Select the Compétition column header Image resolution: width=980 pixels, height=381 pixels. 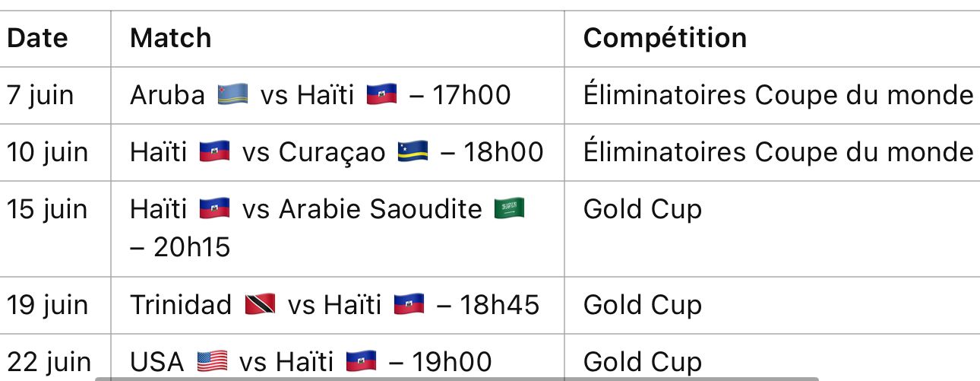point(665,37)
